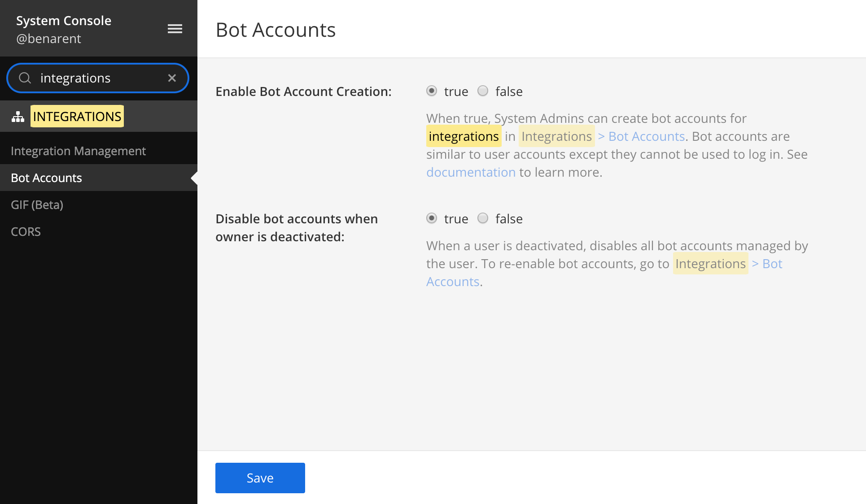
Task: Click the System Console heading
Action: point(64,20)
